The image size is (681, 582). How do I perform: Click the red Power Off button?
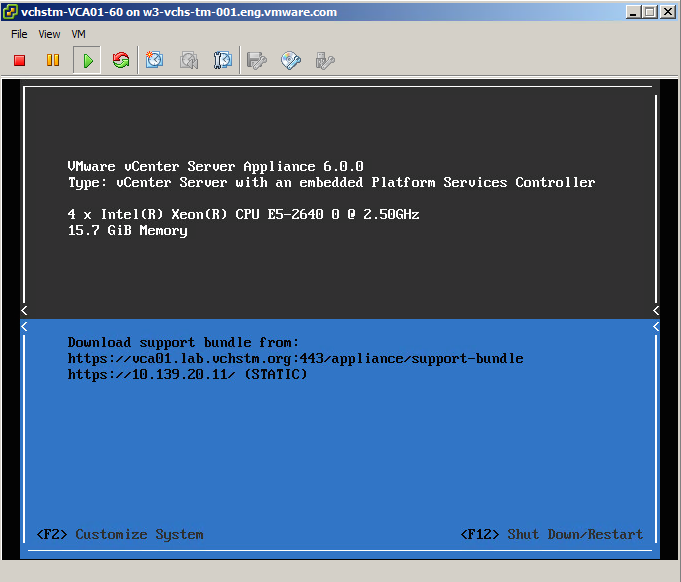point(20,60)
